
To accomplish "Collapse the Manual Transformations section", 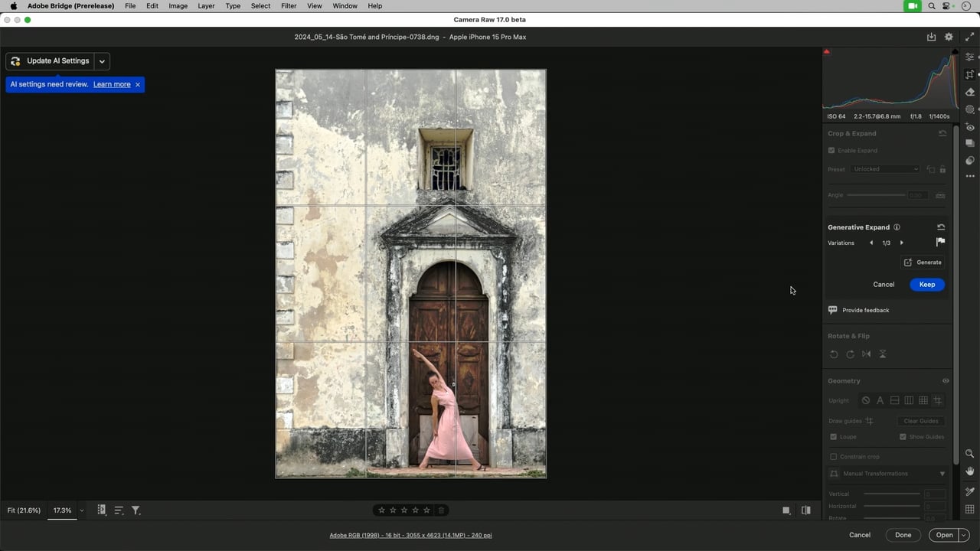I will (942, 474).
